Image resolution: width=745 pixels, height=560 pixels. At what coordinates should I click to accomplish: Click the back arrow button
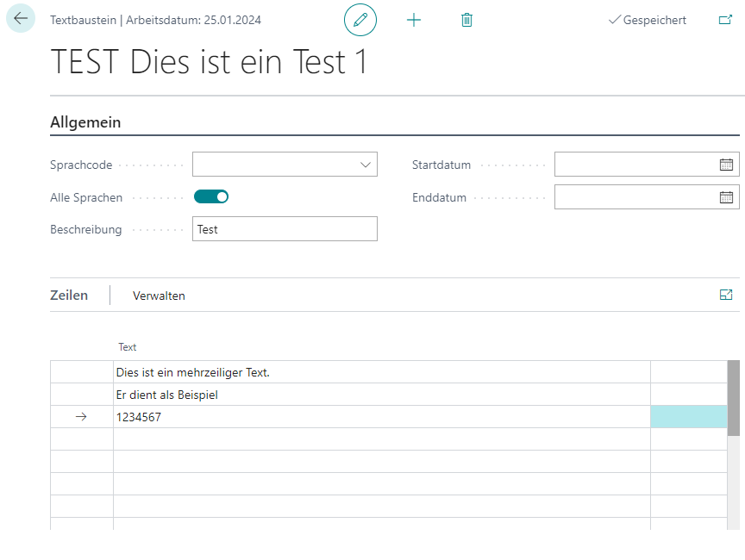(21, 19)
